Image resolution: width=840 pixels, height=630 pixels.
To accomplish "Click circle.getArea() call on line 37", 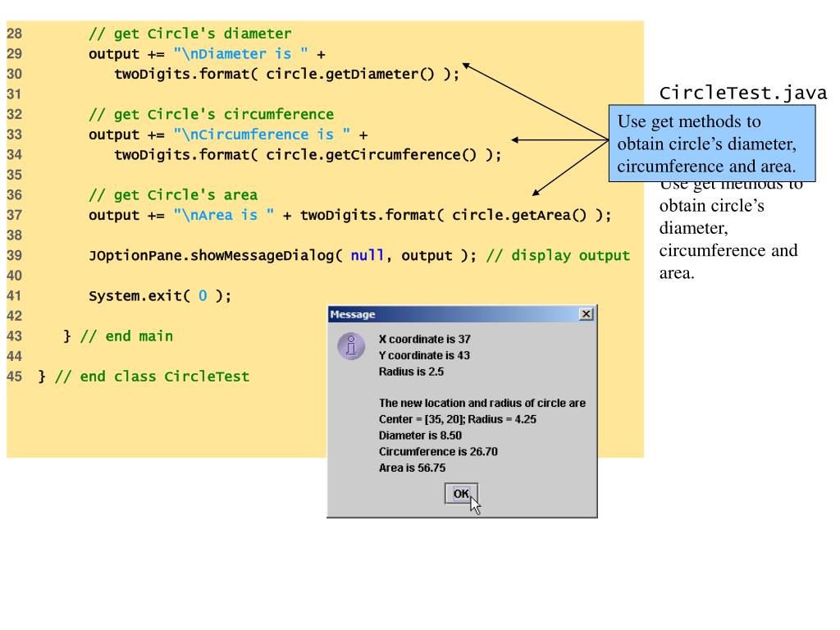I will click(520, 215).
